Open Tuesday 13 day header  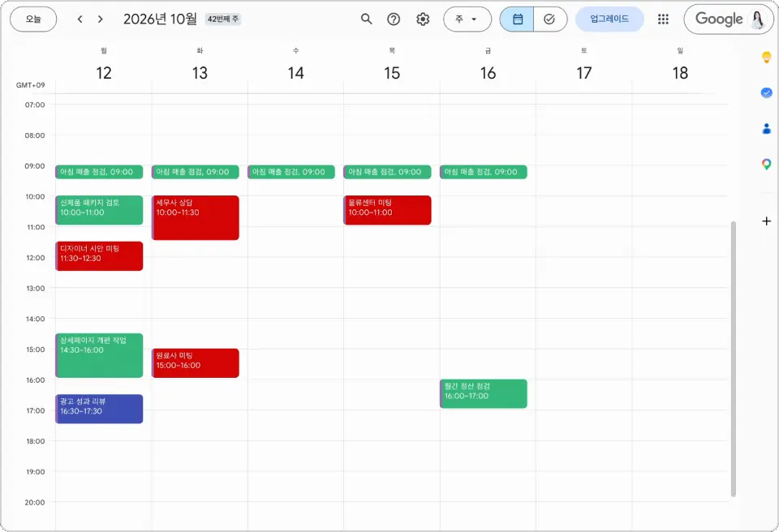pos(200,73)
